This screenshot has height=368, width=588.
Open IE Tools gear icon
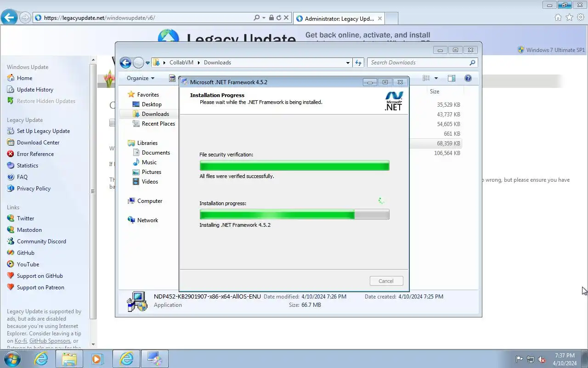581,17
